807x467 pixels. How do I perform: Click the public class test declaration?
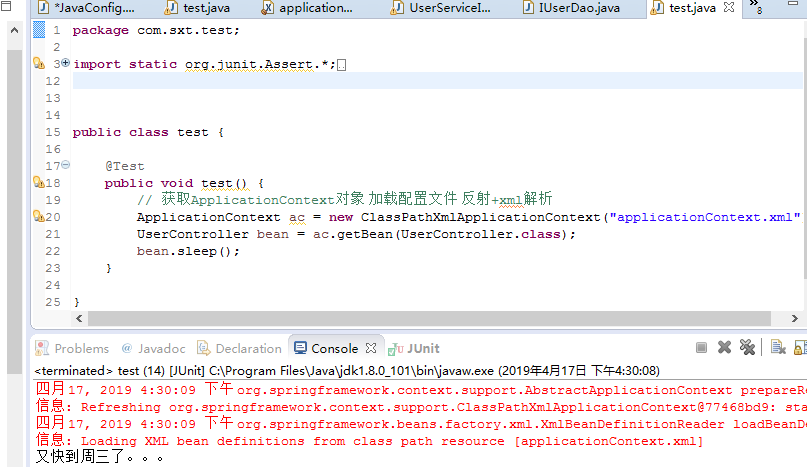point(148,132)
